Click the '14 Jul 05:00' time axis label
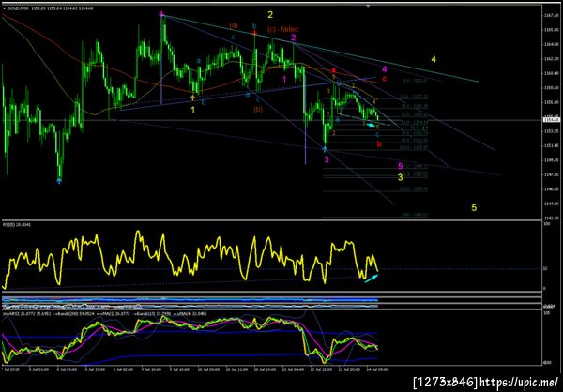Screen dimensions: 563x392 coord(377,369)
